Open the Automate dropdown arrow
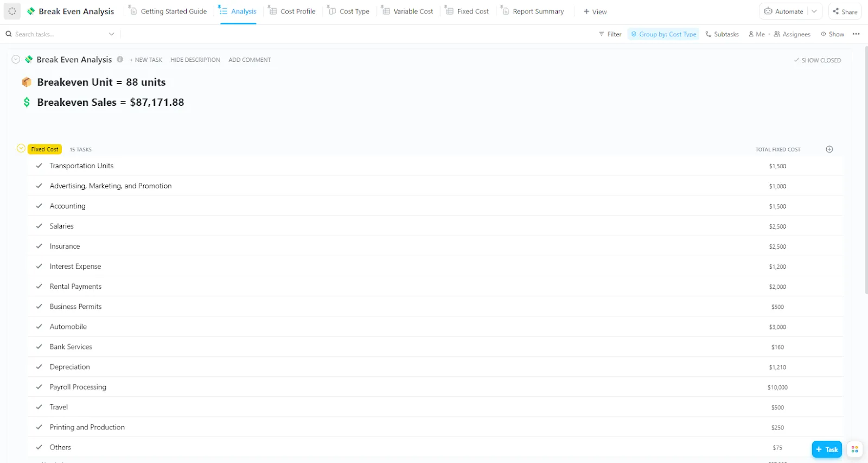The image size is (868, 463). click(x=814, y=11)
